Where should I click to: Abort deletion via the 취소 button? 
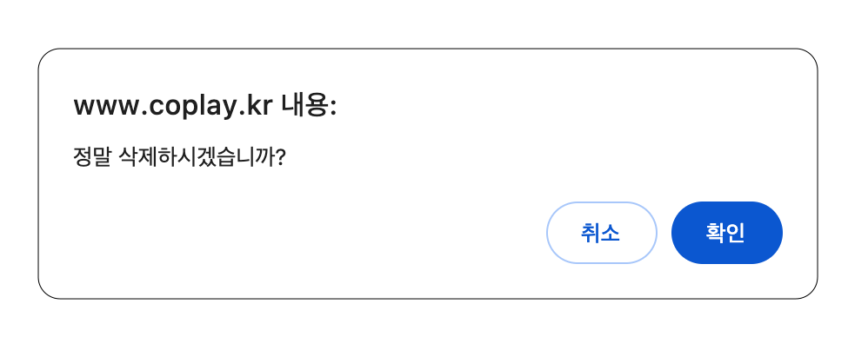pos(601,233)
